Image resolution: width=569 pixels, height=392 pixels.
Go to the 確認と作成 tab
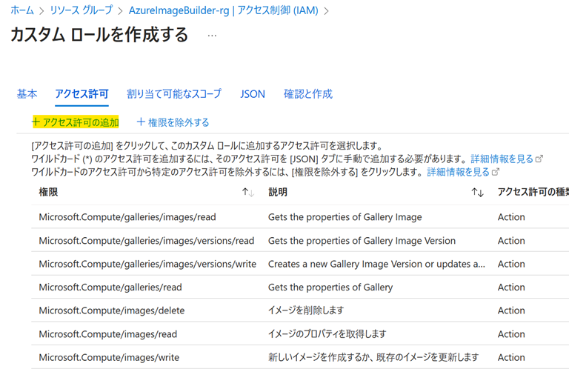click(x=308, y=94)
